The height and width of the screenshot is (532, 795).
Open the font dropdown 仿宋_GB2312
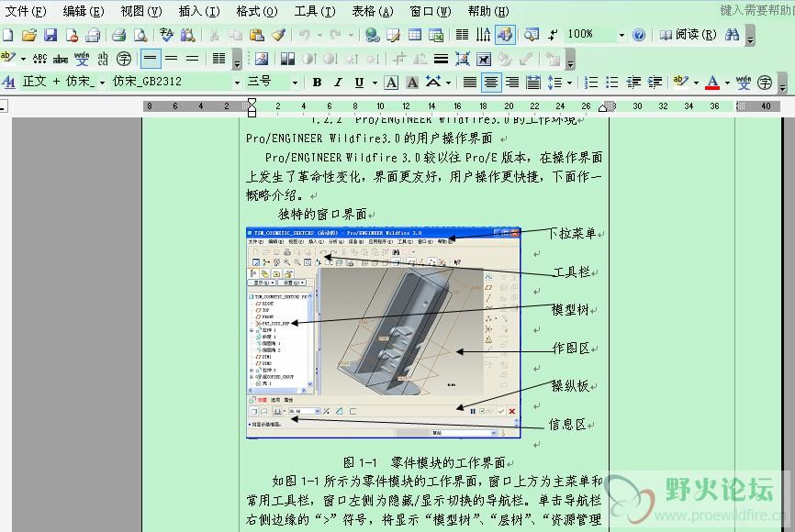point(237,82)
